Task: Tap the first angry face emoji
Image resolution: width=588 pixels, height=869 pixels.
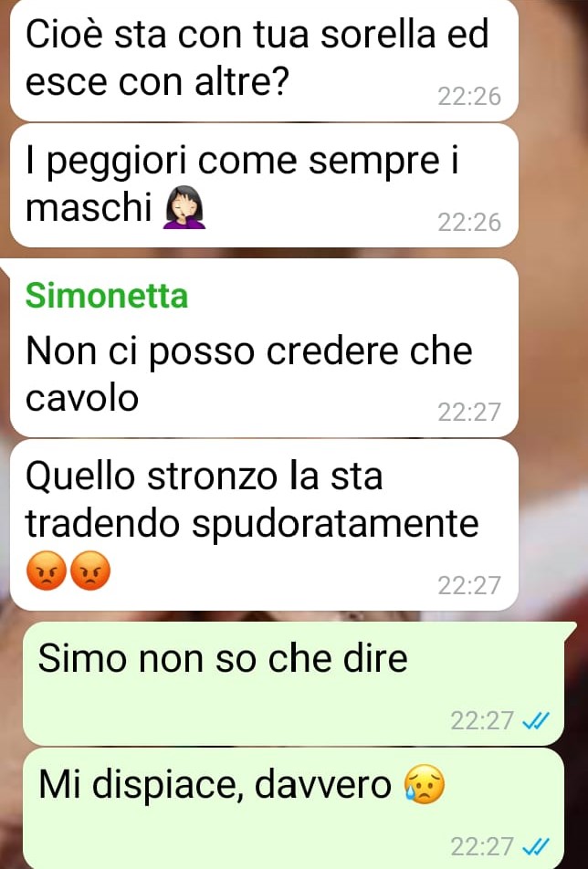Action: coord(47,571)
